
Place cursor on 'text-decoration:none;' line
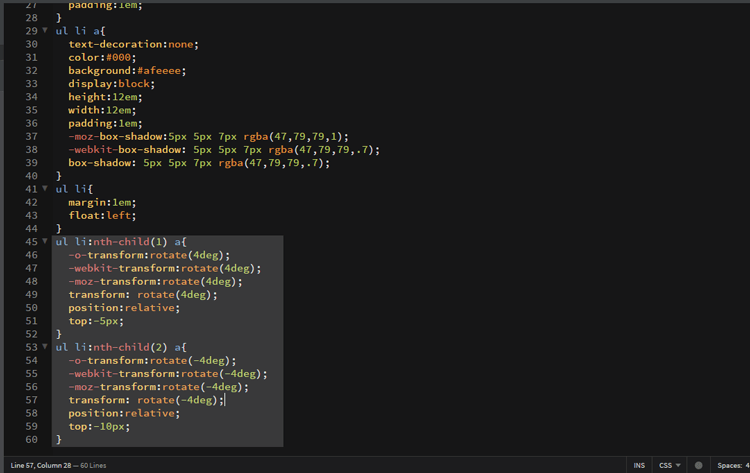pos(133,44)
